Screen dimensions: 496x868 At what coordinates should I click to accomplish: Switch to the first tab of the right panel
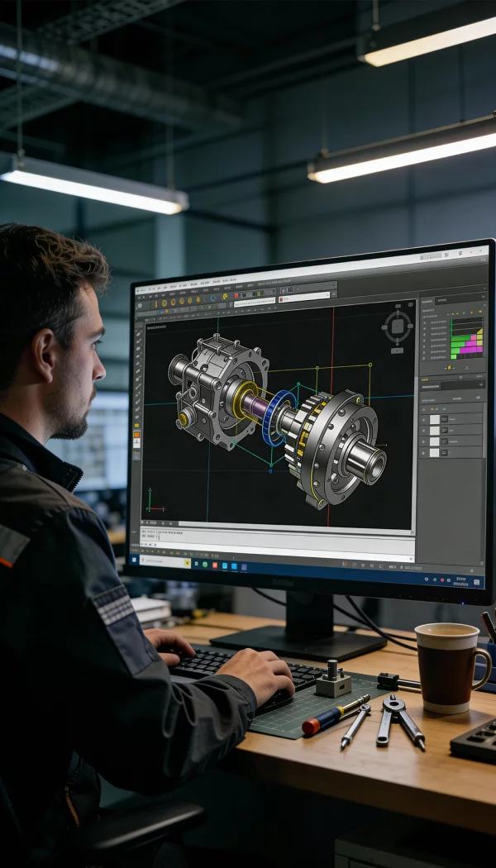coord(427,300)
